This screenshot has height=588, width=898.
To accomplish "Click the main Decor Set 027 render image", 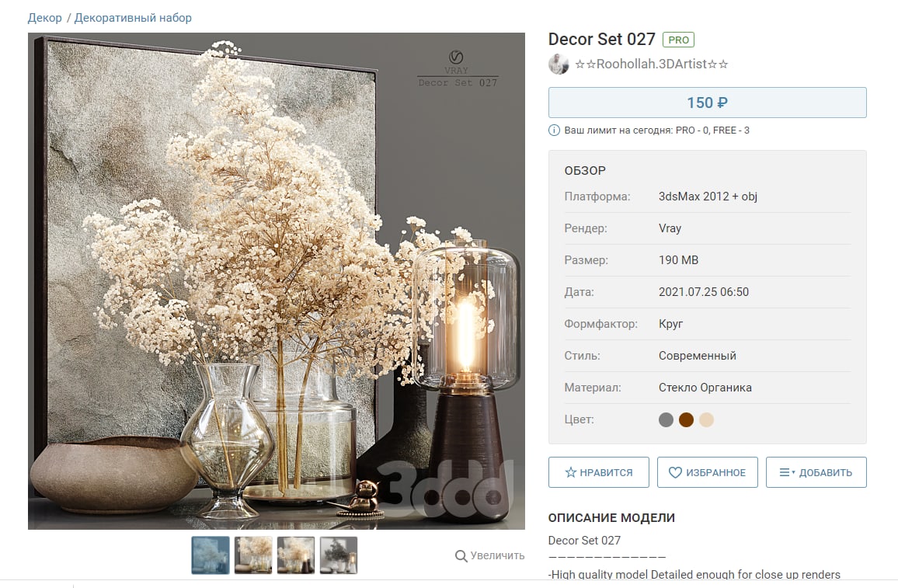I will pyautogui.click(x=277, y=281).
